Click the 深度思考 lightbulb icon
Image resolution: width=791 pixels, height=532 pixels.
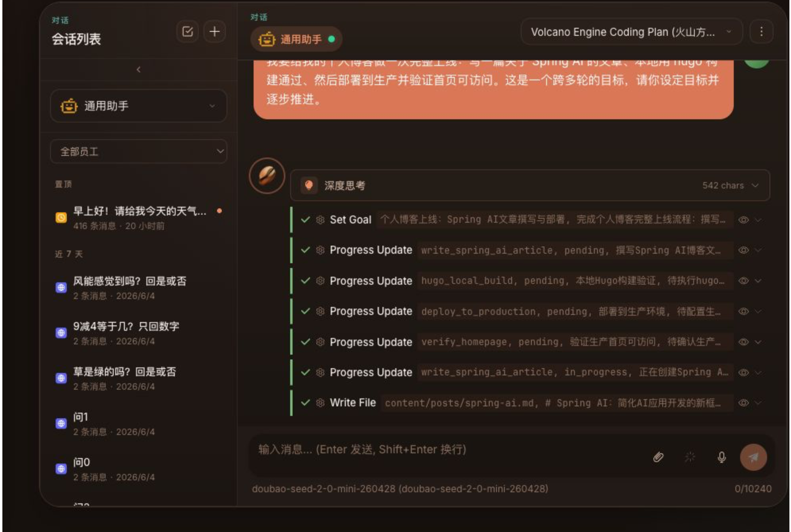(309, 185)
